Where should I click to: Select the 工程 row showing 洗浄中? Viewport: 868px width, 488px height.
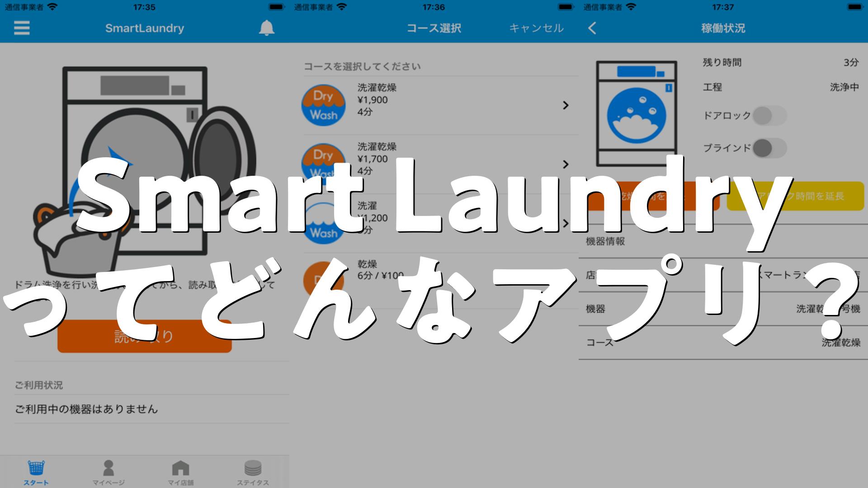pyautogui.click(x=781, y=87)
